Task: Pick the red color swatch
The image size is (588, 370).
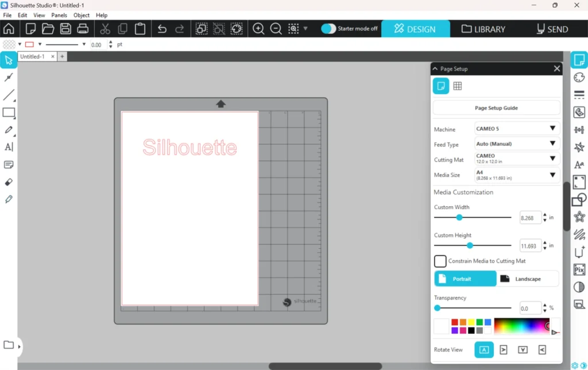Action: pos(455,322)
